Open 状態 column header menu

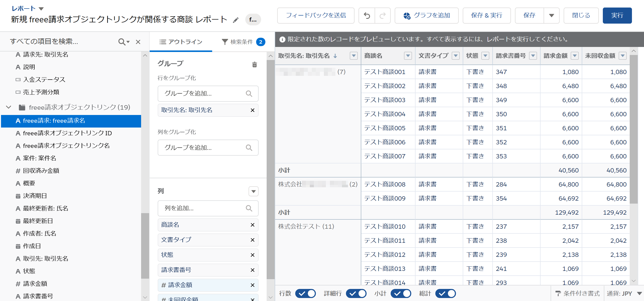485,56
